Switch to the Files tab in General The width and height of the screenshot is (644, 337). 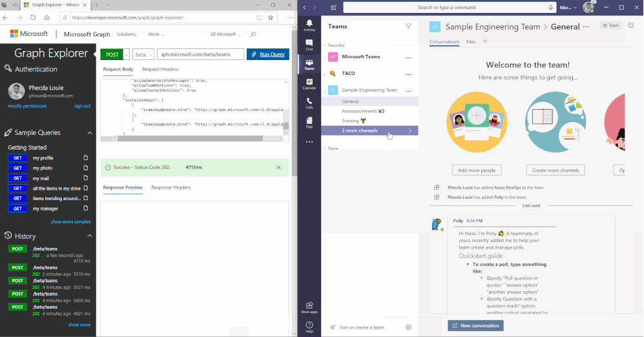pos(471,41)
